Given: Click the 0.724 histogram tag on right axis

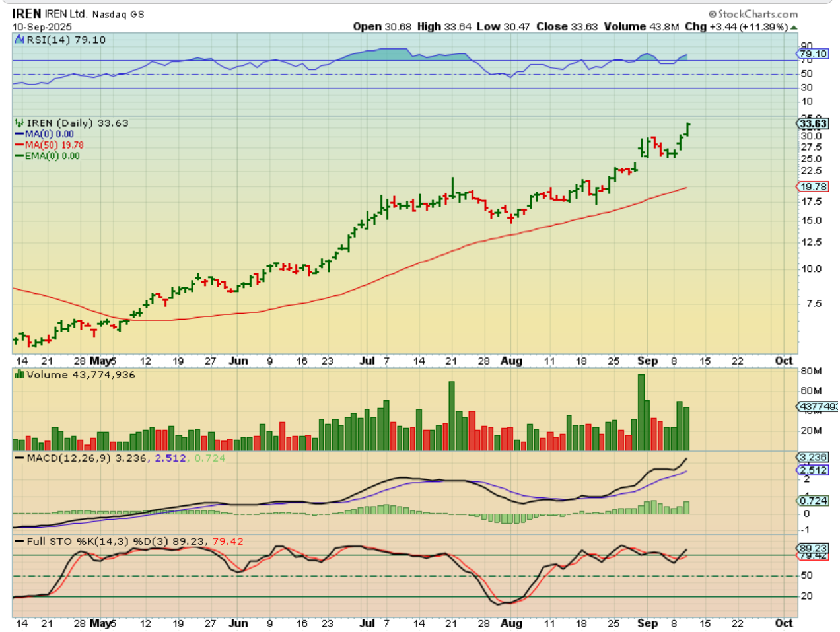Looking at the screenshot, I should [x=812, y=501].
